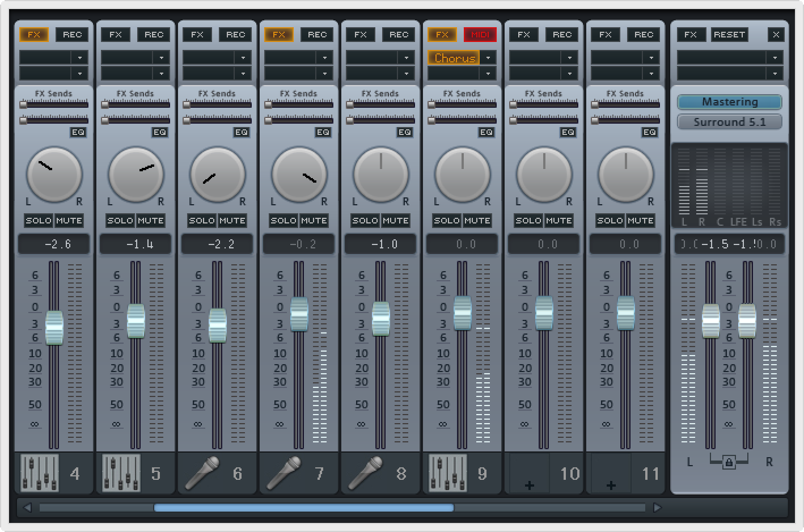Open the second master effect slot dropdown

click(x=775, y=73)
